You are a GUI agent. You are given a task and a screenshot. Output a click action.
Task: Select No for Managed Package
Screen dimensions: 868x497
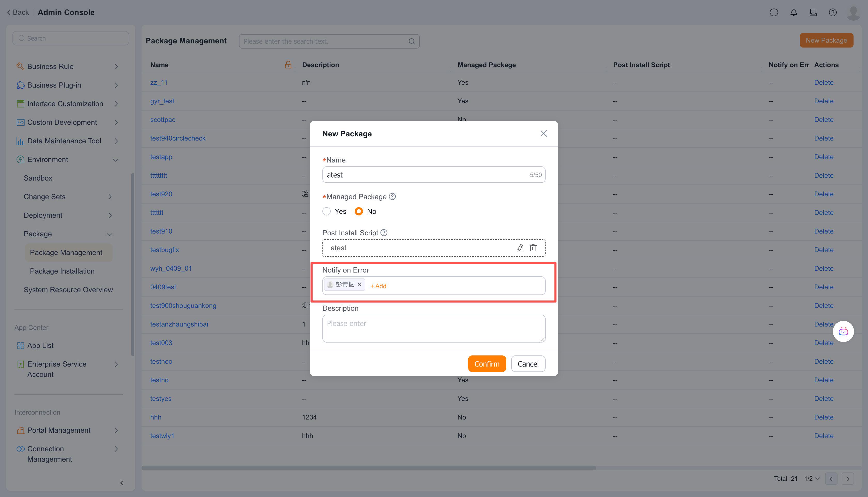coord(358,211)
